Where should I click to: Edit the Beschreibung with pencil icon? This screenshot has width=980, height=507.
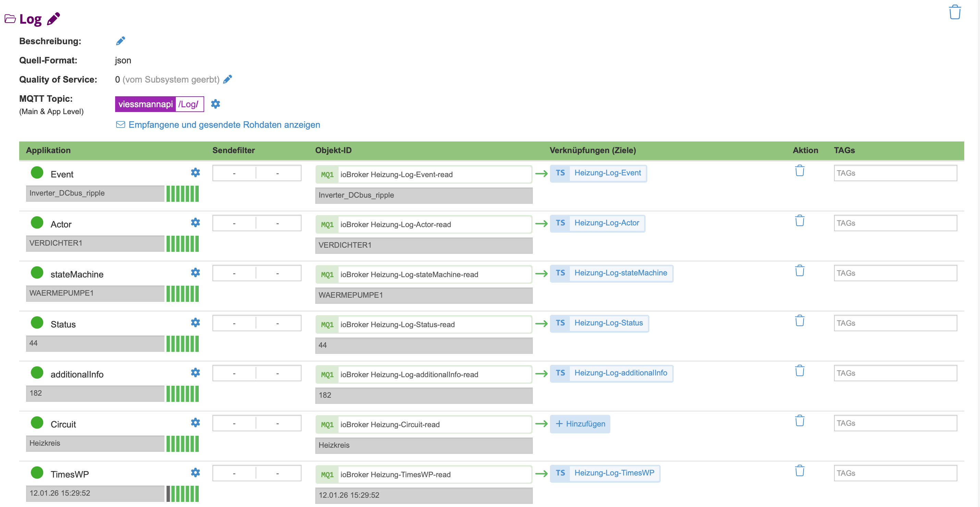(120, 41)
